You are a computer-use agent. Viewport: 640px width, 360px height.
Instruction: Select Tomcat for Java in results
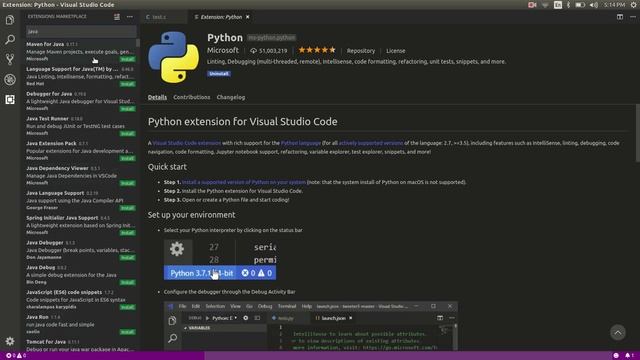(80, 345)
